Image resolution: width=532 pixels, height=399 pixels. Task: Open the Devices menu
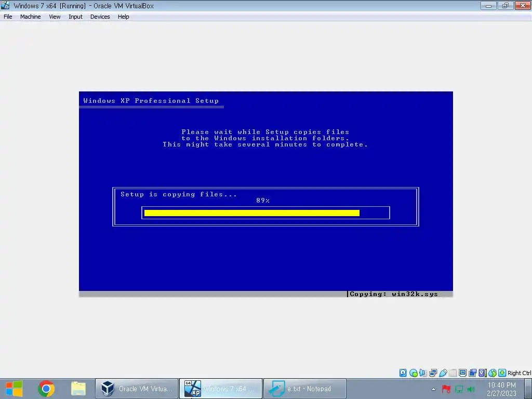100,17
